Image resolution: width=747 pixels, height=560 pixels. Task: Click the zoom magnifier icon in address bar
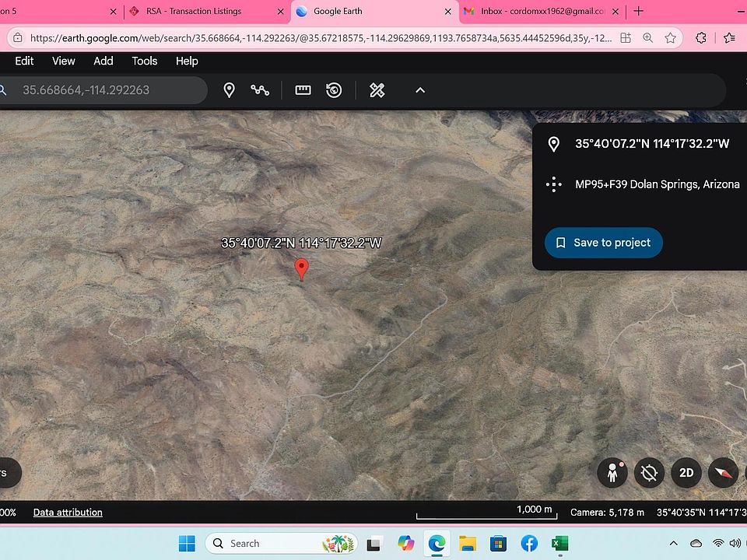pos(648,38)
